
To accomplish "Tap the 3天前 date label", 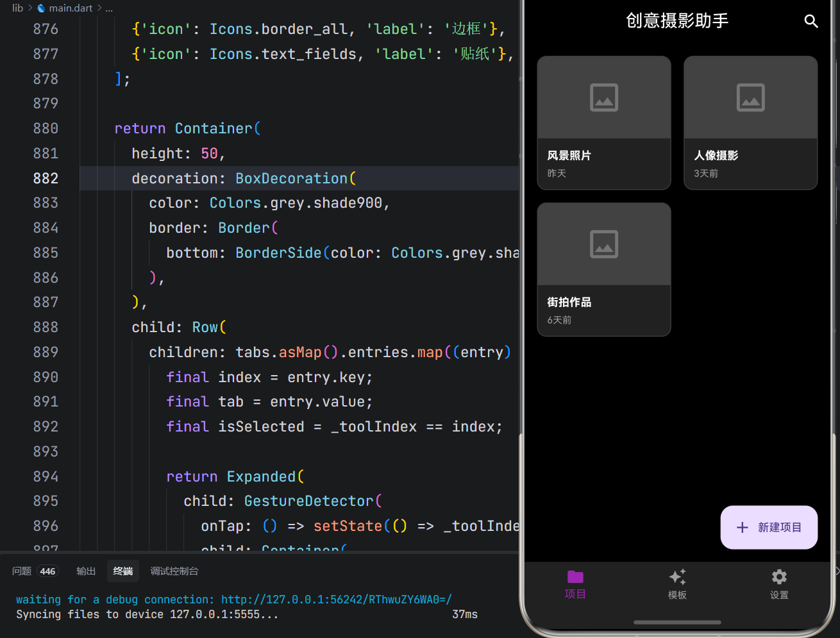I will pos(706,173).
